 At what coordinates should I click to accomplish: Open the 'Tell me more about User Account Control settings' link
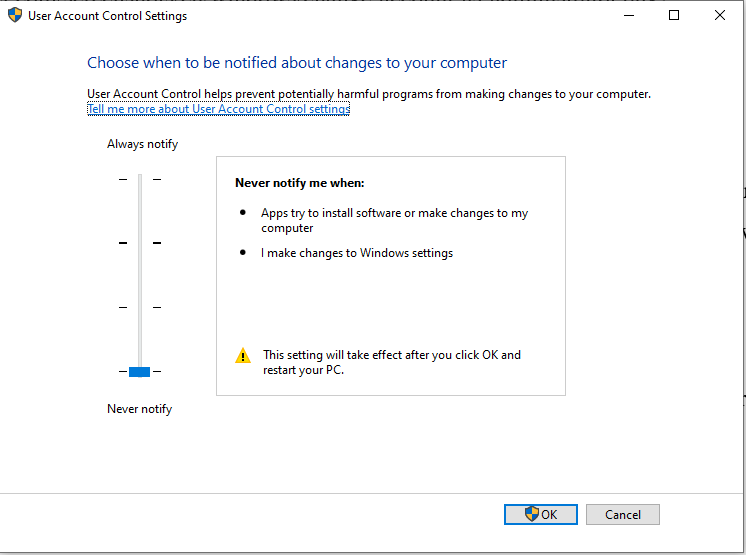pyautogui.click(x=218, y=109)
